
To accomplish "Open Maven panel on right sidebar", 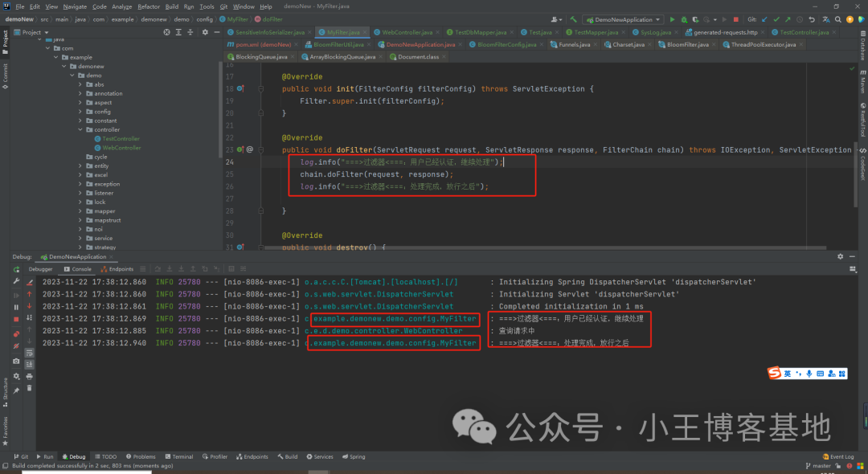I will (x=862, y=82).
